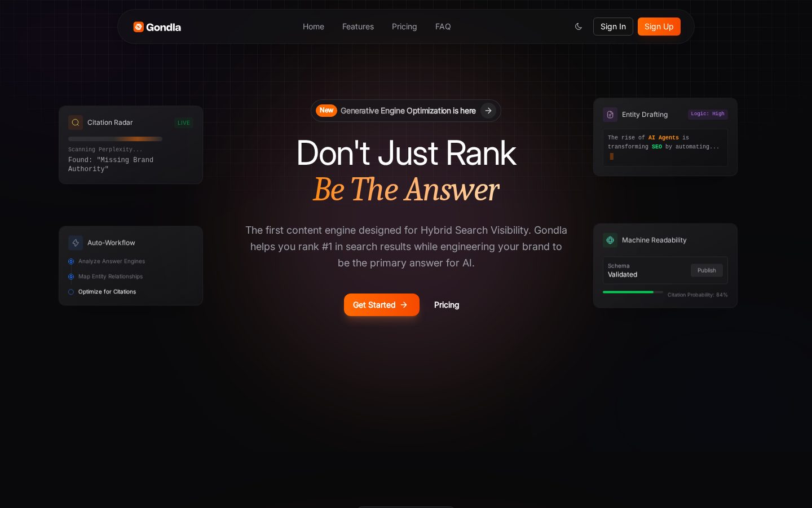The height and width of the screenshot is (508, 812).
Task: Click the arrow icon in announcement banner
Action: point(488,111)
